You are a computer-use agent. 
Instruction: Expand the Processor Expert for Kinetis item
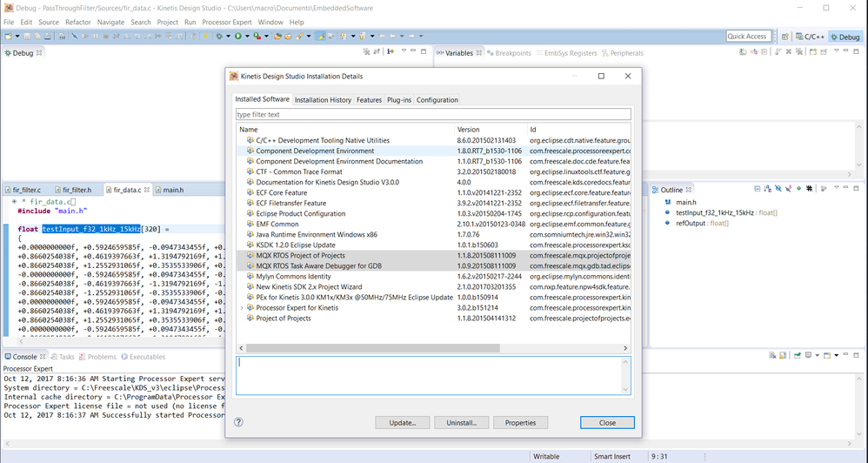click(242, 308)
